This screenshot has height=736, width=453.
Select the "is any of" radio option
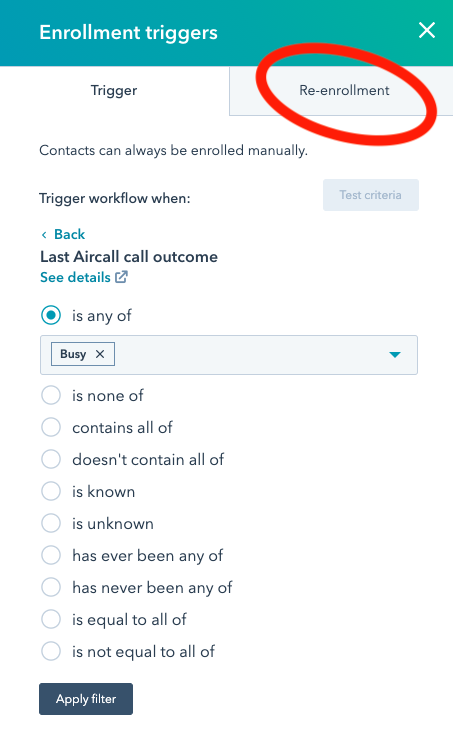51,315
